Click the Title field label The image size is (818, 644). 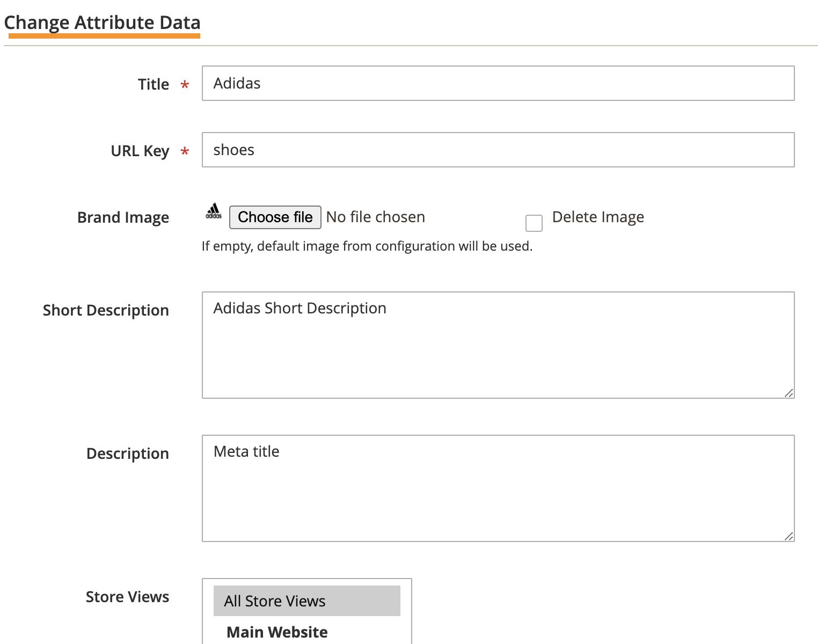coord(154,84)
